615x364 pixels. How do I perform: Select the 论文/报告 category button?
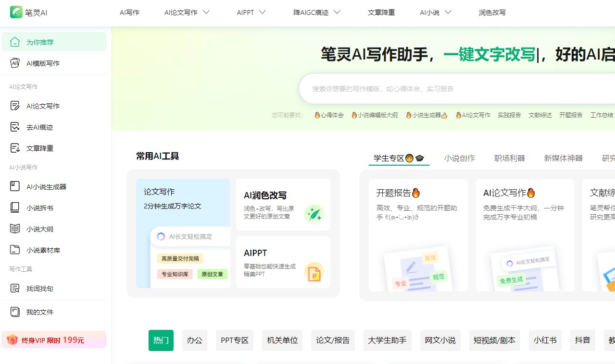(333, 340)
